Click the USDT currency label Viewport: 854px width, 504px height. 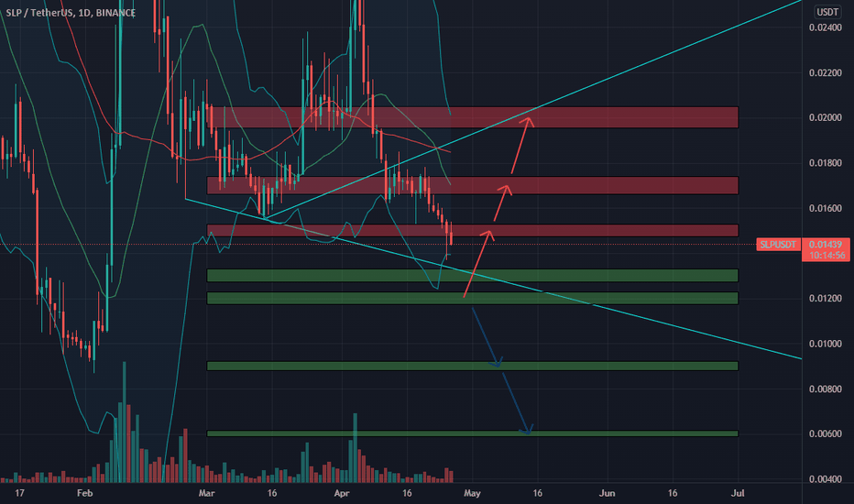pyautogui.click(x=827, y=12)
